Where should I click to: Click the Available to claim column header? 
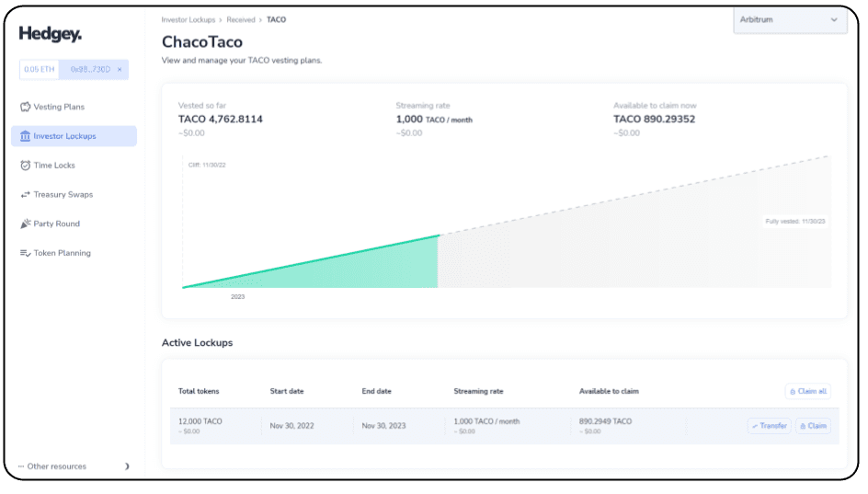(x=609, y=392)
